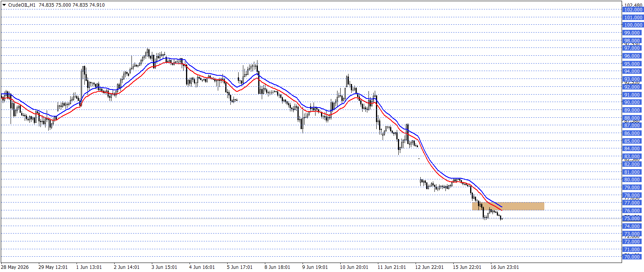Image resolution: width=644 pixels, height=272 pixels.
Task: Click the 70.000 price scale label
Action: [633, 257]
